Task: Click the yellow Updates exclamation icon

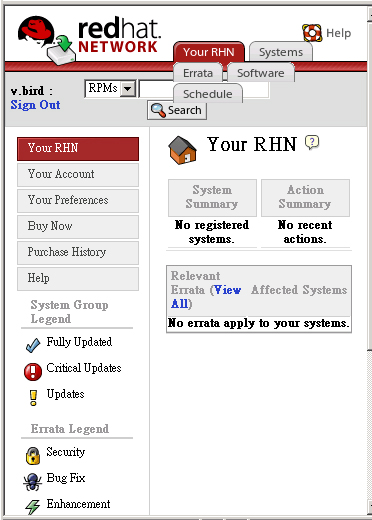Action: (x=33, y=398)
